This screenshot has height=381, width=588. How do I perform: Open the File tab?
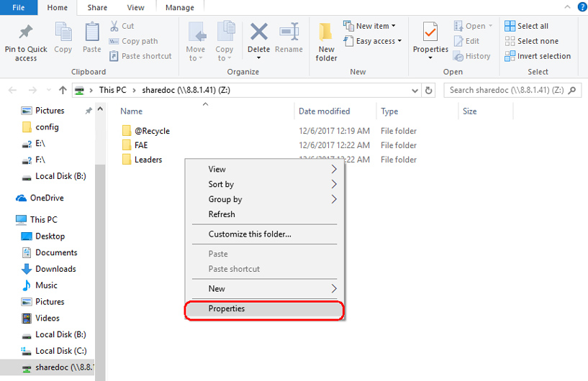(x=19, y=8)
